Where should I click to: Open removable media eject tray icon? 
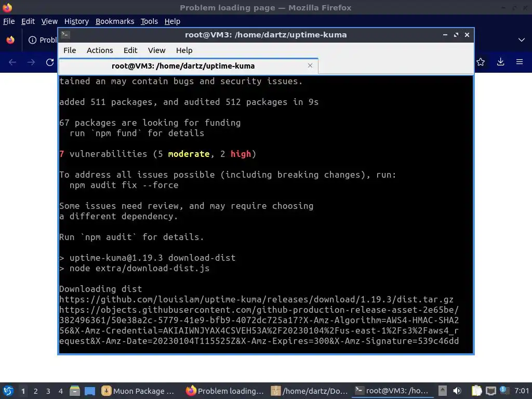(443, 391)
